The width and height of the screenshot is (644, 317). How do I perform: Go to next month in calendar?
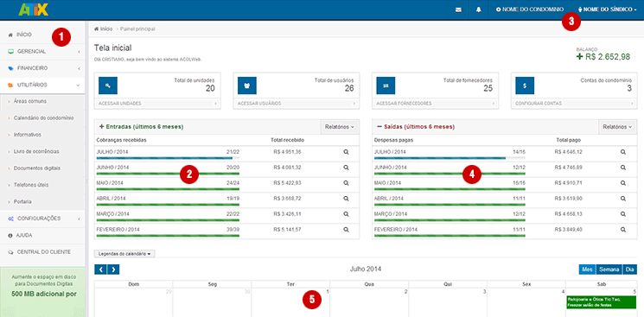[x=113, y=269]
